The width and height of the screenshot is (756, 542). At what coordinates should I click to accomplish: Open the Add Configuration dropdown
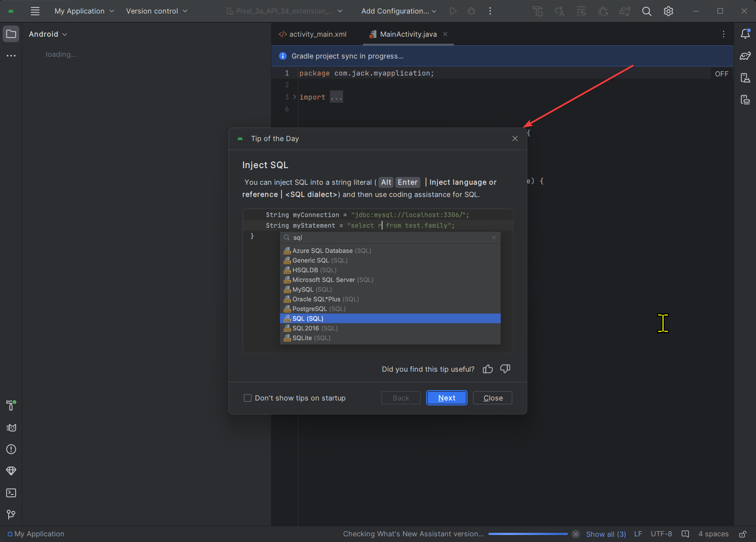click(x=399, y=11)
